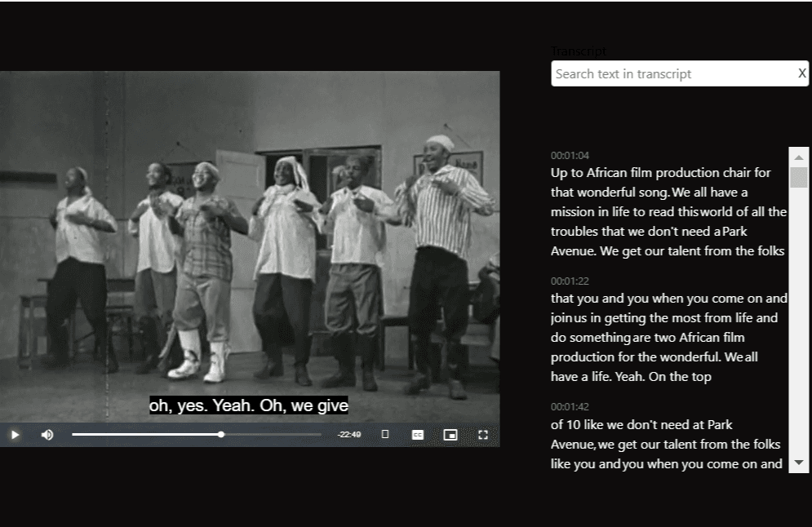The width and height of the screenshot is (812, 527).
Task: Click into Search text in transcript field
Action: tap(672, 73)
